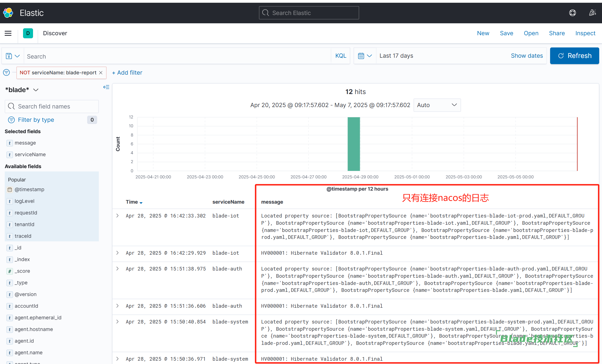Click the traceId field type icon
Viewport: 602px width, 364px height.
tap(10, 236)
